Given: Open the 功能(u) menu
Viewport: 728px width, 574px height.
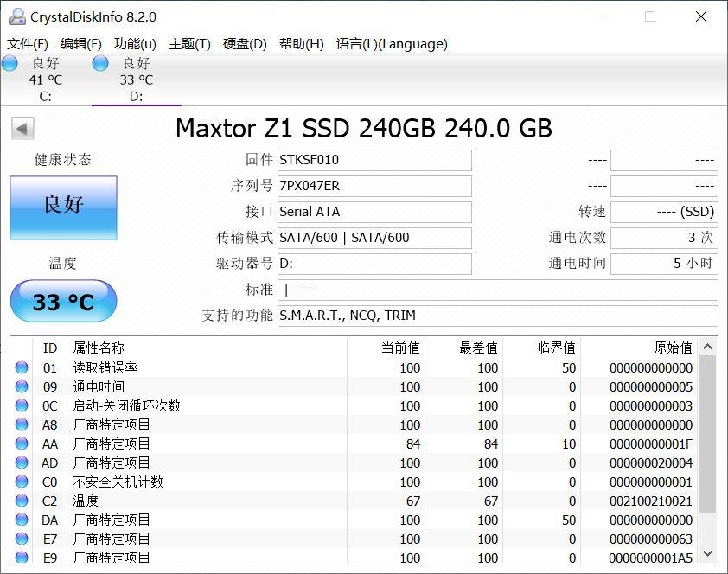Looking at the screenshot, I should (135, 44).
